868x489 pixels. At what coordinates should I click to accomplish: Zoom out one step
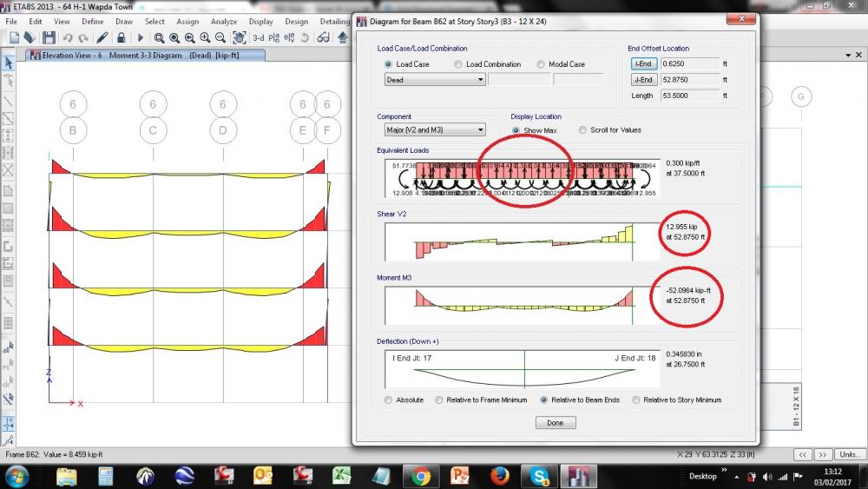220,37
